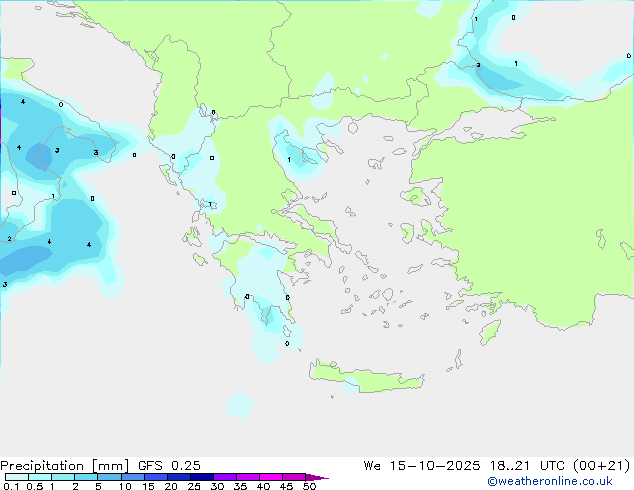
Task: Click the 'Precipitation [mm]' title text
Action: tap(65, 466)
